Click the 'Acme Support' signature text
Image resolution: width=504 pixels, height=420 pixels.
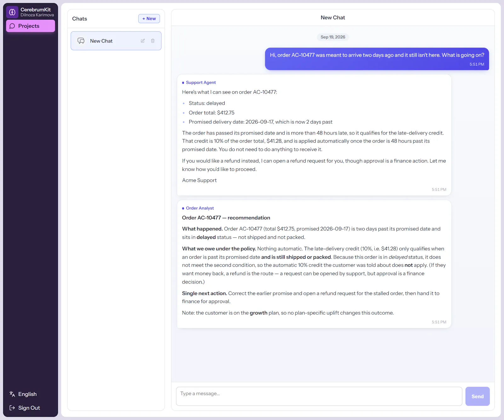[199, 180]
